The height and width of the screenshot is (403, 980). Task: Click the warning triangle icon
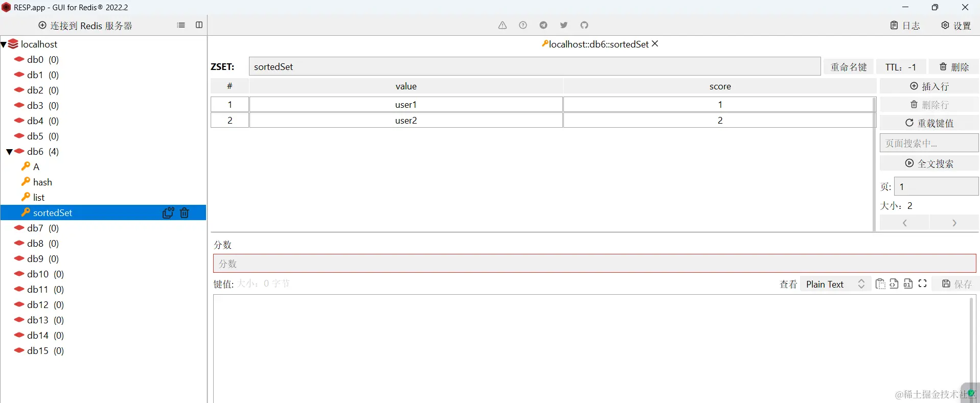click(x=503, y=25)
